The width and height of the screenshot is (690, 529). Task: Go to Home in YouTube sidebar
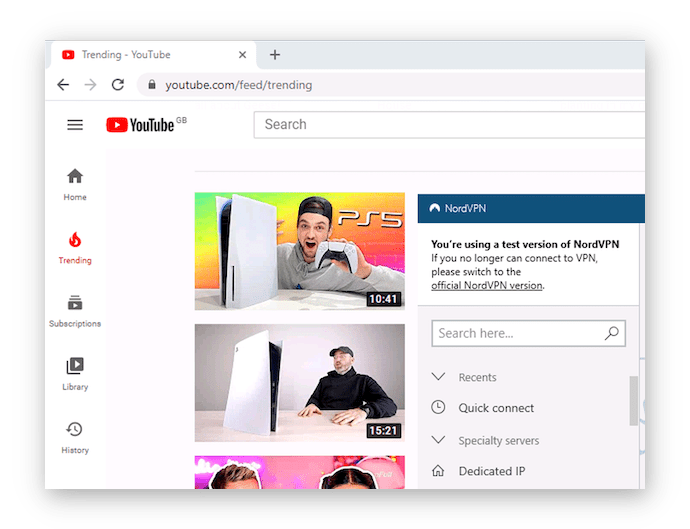75,184
